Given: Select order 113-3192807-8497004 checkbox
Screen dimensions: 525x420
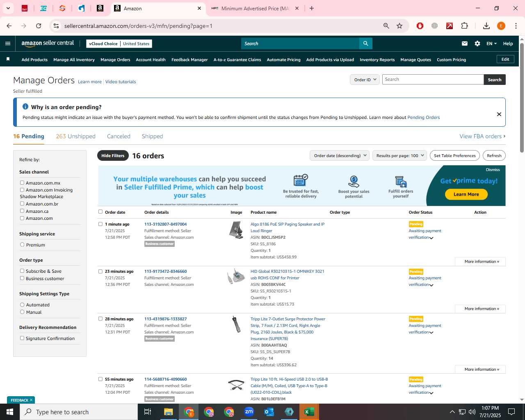Looking at the screenshot, I should pos(100,224).
